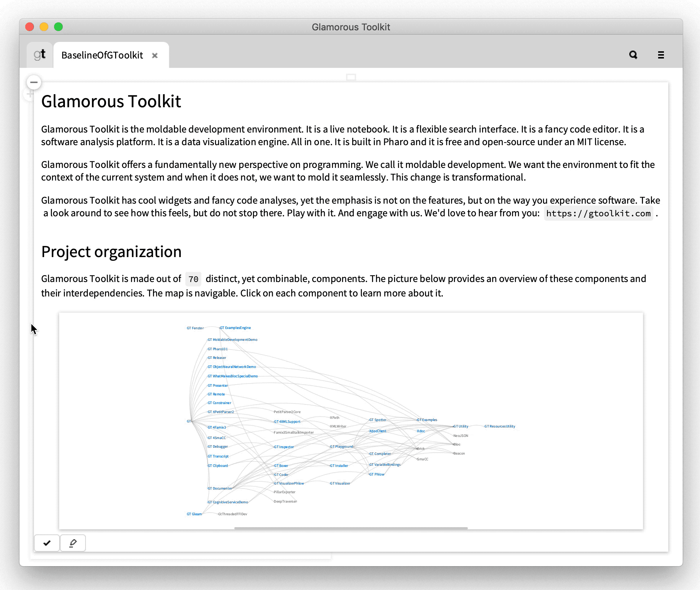This screenshot has height=590, width=700.
Task: Click the checkmark accept button
Action: pyautogui.click(x=47, y=543)
